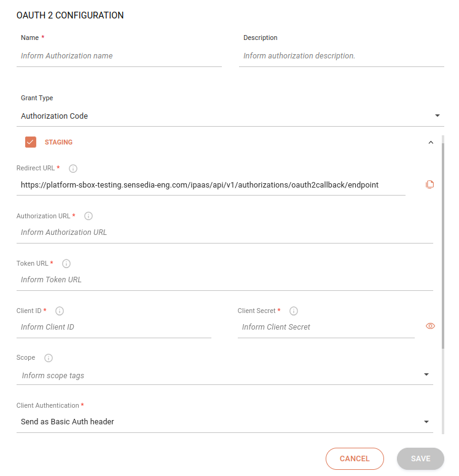Copy the Redirect URL to clipboard
The width and height of the screenshot is (459, 476).
pos(430,184)
